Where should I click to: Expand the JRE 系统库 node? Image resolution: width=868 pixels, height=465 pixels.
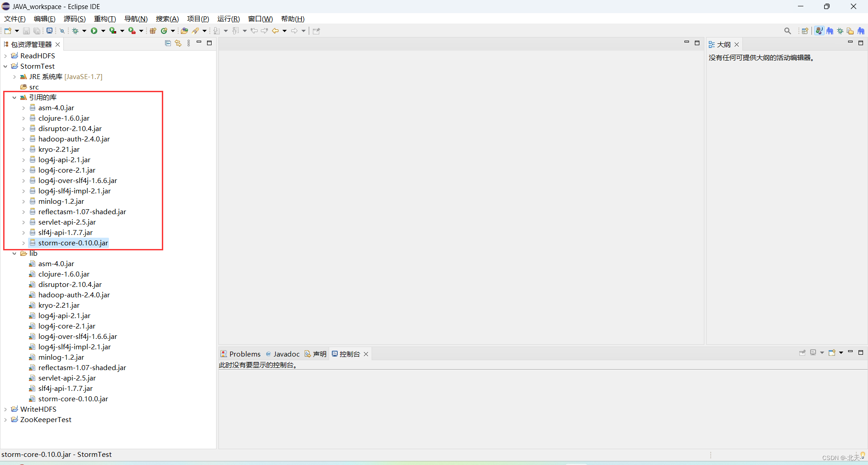(x=14, y=77)
